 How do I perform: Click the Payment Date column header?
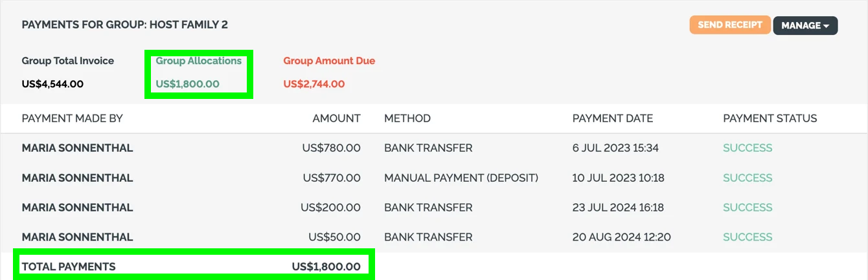pos(613,118)
